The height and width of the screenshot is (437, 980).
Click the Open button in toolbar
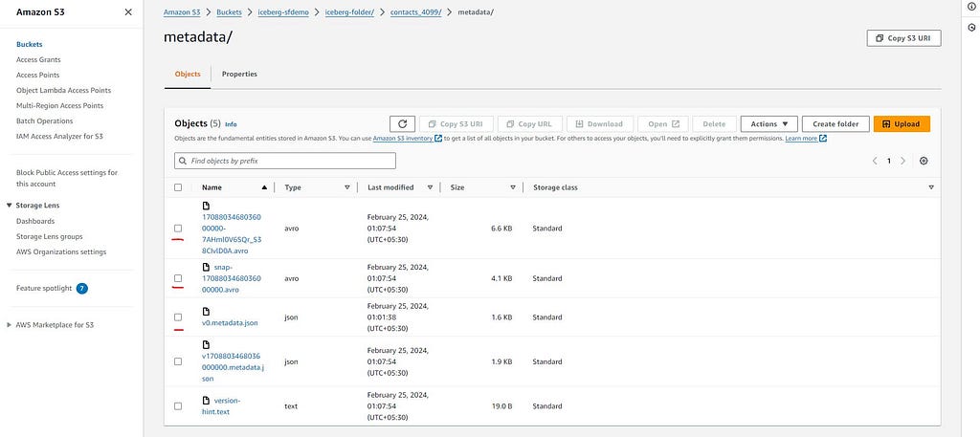pyautogui.click(x=663, y=123)
